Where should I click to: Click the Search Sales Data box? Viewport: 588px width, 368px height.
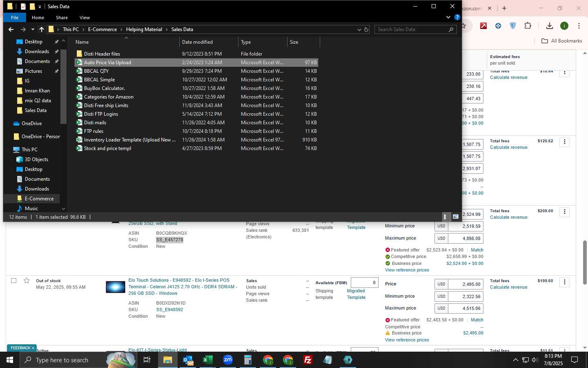point(415,29)
